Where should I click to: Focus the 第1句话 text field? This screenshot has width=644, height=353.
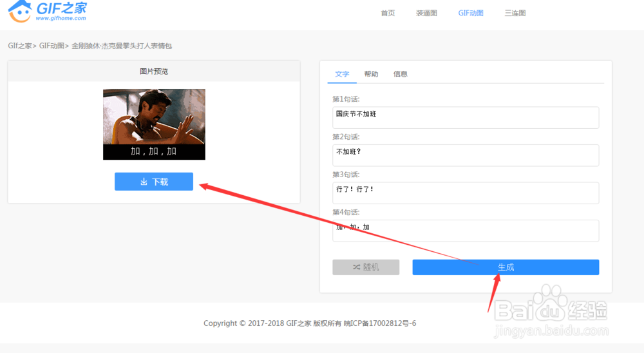pos(466,117)
